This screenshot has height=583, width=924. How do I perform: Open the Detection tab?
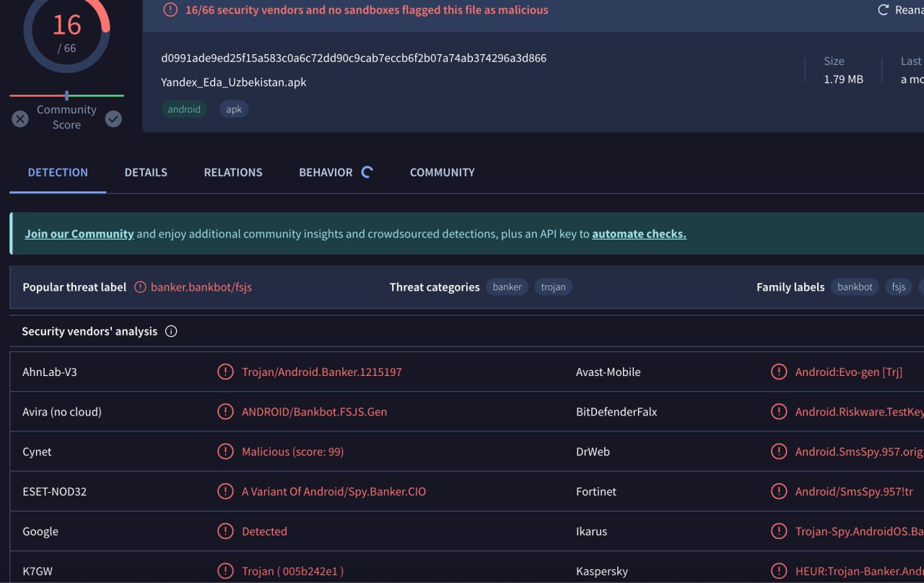58,172
